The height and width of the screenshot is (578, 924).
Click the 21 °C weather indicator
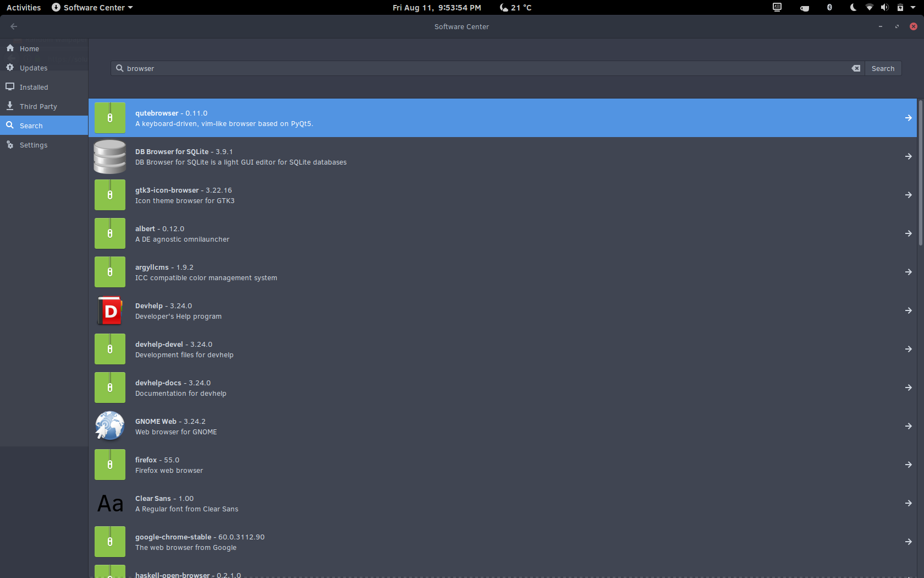(515, 7)
